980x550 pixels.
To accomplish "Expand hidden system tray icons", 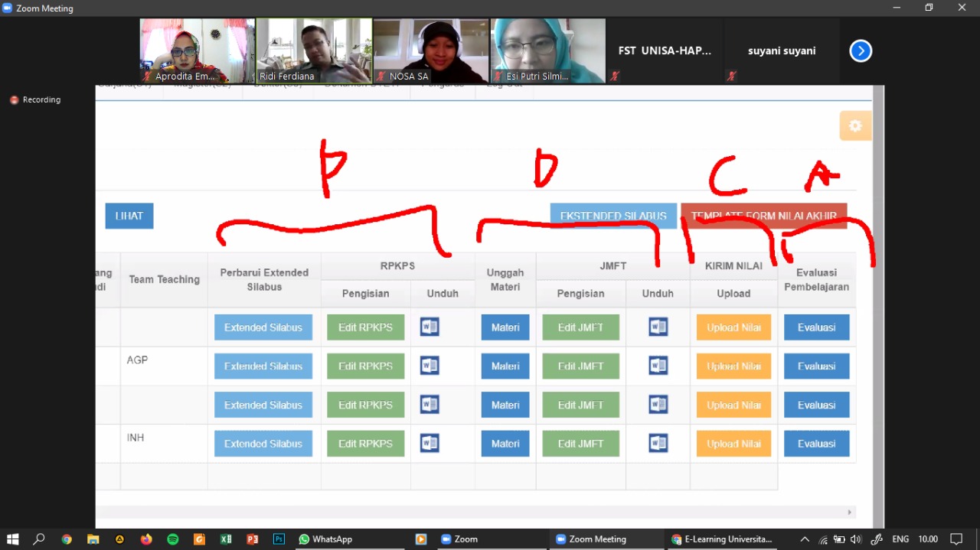I will pos(805,539).
